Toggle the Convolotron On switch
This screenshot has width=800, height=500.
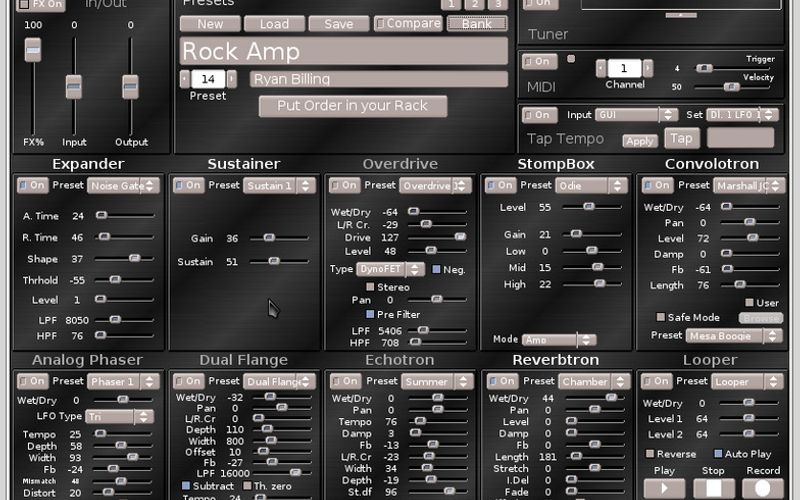[x=657, y=185]
